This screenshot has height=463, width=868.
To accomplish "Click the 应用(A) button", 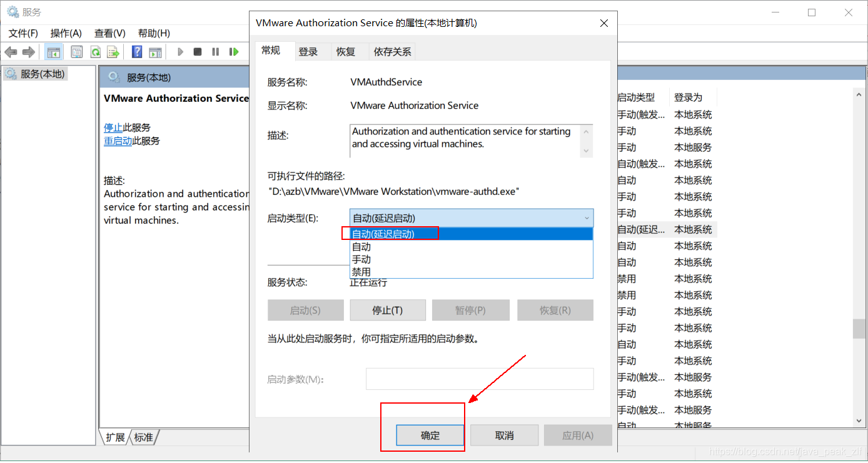I will coord(578,436).
